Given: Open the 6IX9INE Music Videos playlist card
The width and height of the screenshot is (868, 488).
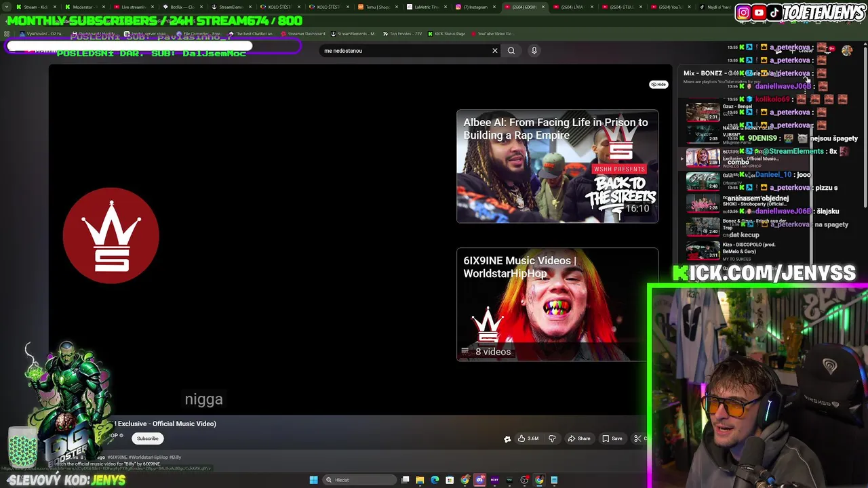Looking at the screenshot, I should click(557, 304).
